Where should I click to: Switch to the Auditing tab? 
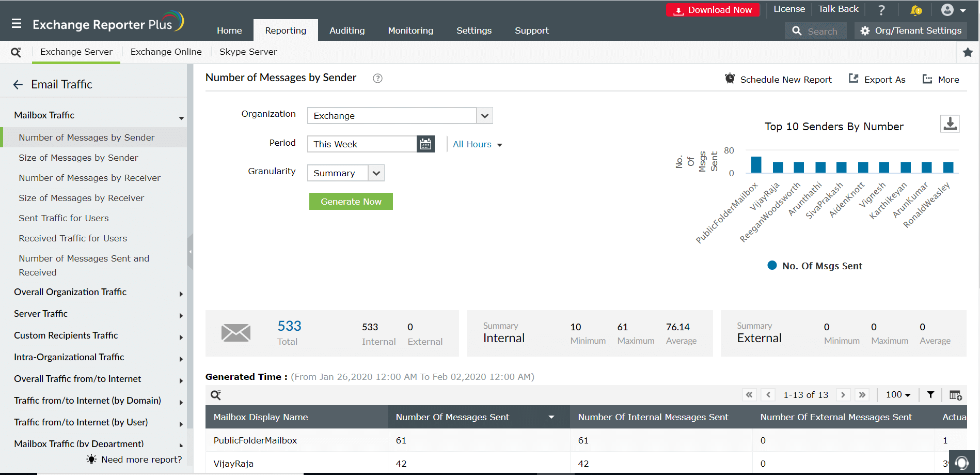coord(347,30)
